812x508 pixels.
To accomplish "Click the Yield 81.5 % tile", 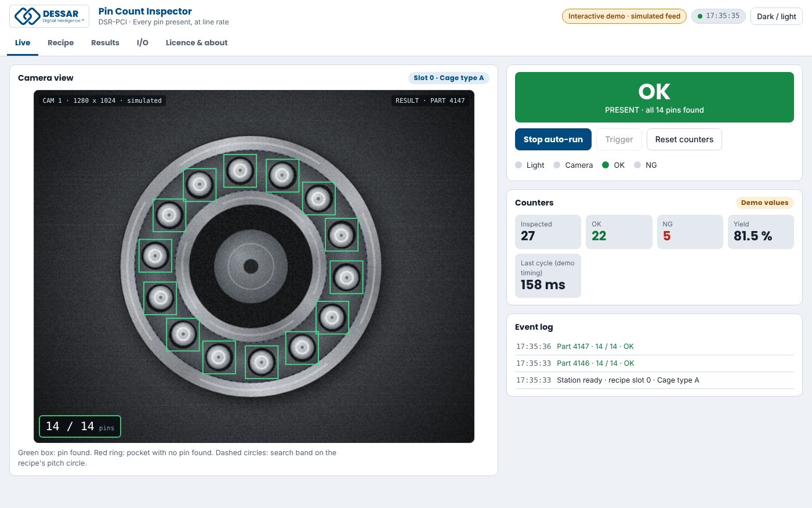I will point(761,232).
